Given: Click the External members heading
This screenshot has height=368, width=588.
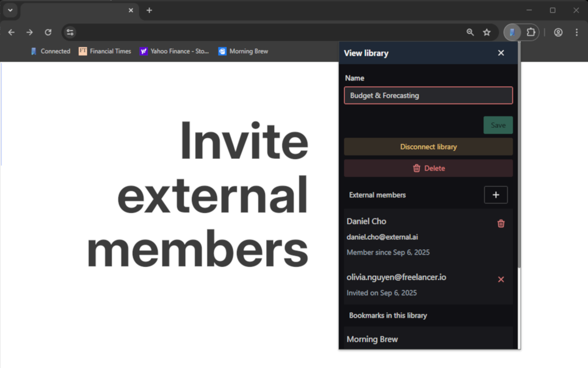Looking at the screenshot, I should 378,195.
